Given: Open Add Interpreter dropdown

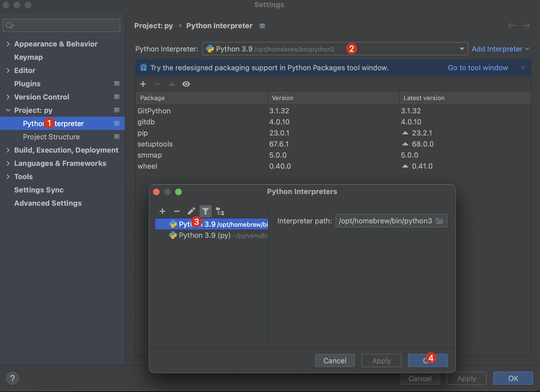Looking at the screenshot, I should click(500, 49).
